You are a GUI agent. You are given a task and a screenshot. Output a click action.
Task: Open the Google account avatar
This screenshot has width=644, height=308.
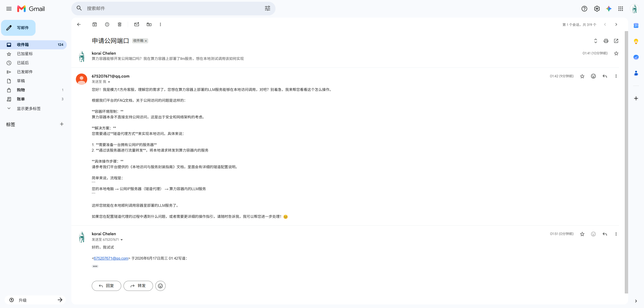point(634,9)
